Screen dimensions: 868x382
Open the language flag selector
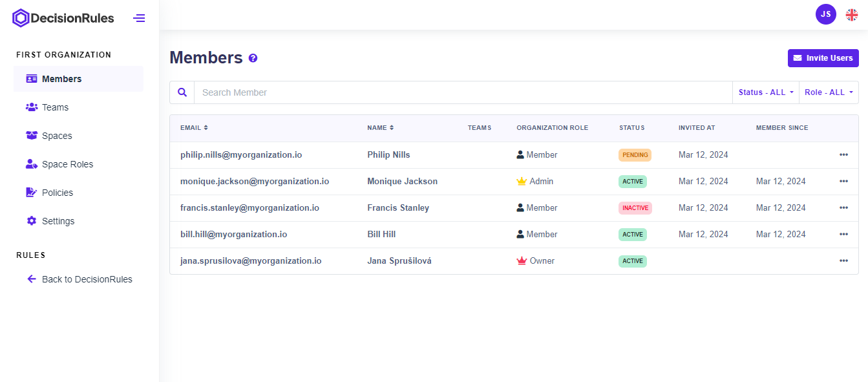coord(852,15)
